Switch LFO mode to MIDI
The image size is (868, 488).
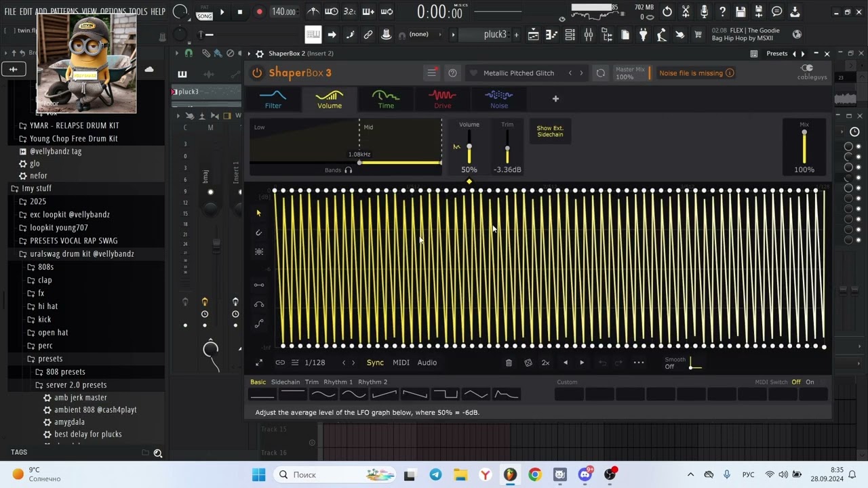point(401,363)
